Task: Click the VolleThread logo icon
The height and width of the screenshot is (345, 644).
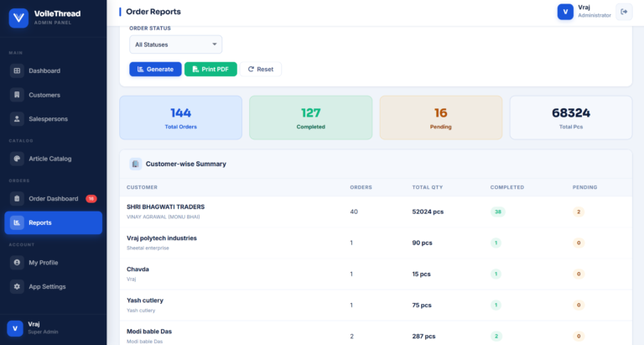Action: pyautogui.click(x=18, y=17)
